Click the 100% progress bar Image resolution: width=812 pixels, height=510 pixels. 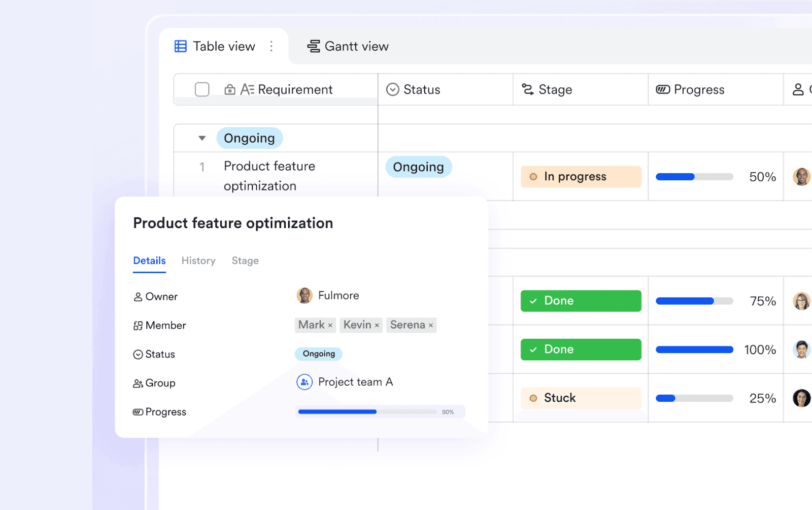(x=694, y=349)
